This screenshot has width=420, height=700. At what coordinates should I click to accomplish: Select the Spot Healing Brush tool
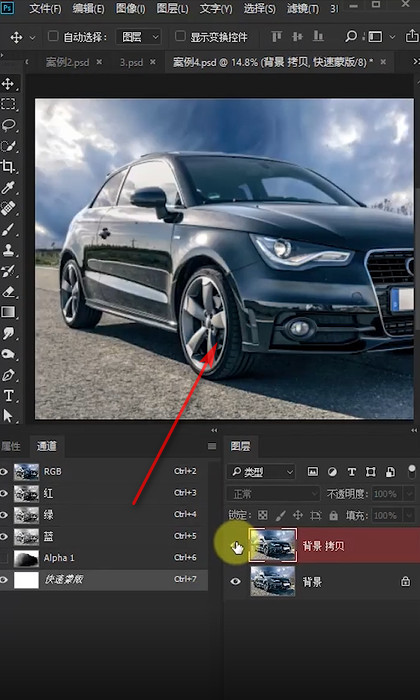pyautogui.click(x=8, y=208)
